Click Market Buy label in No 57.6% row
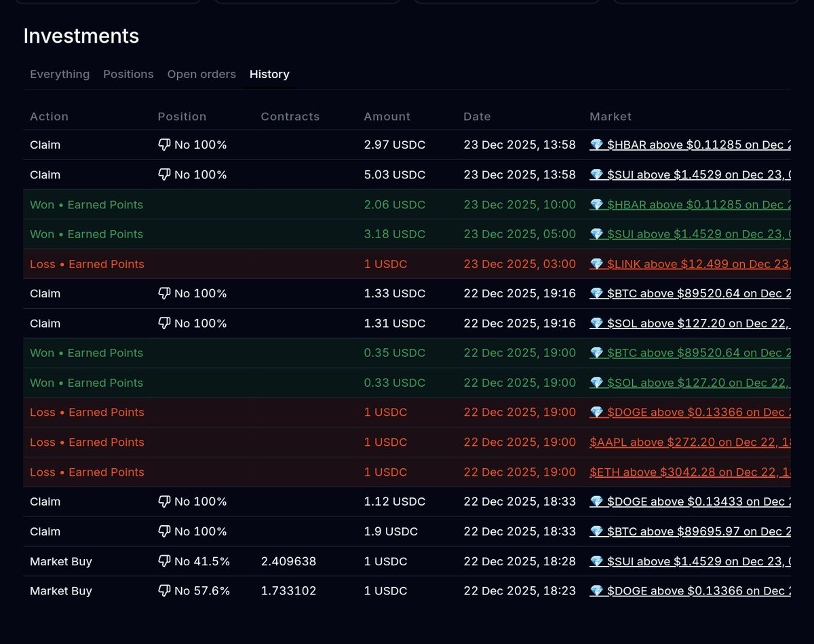The image size is (814, 644). [x=61, y=591]
